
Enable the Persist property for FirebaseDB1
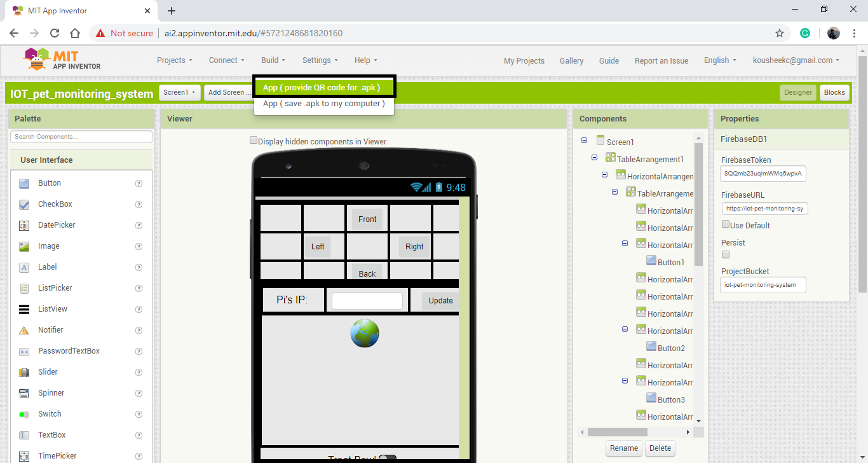[x=726, y=254]
